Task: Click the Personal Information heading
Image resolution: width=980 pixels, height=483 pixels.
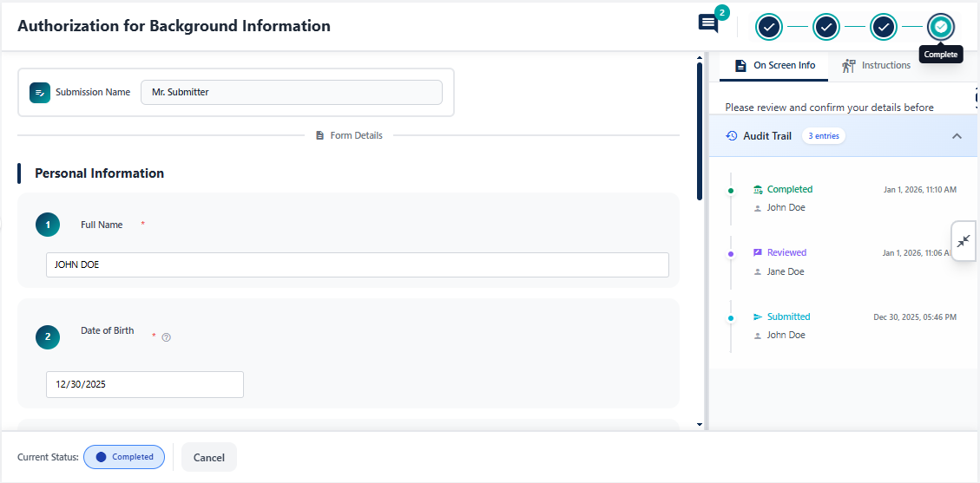Action: pyautogui.click(x=99, y=173)
